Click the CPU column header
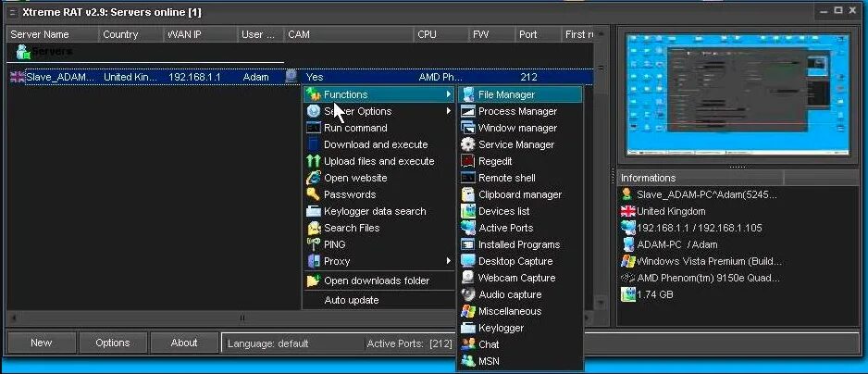This screenshot has width=868, height=374. point(441,34)
